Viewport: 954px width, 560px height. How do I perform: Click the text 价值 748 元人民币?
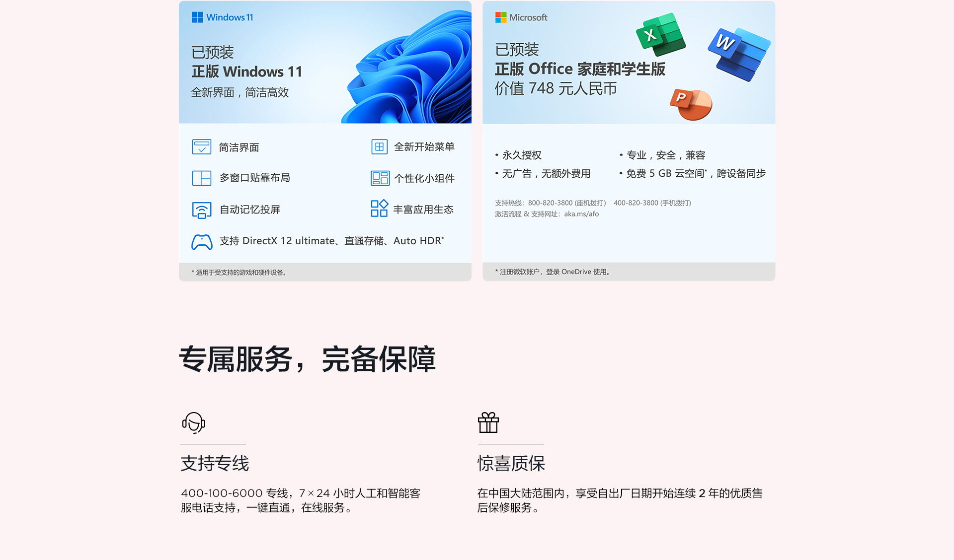click(556, 88)
